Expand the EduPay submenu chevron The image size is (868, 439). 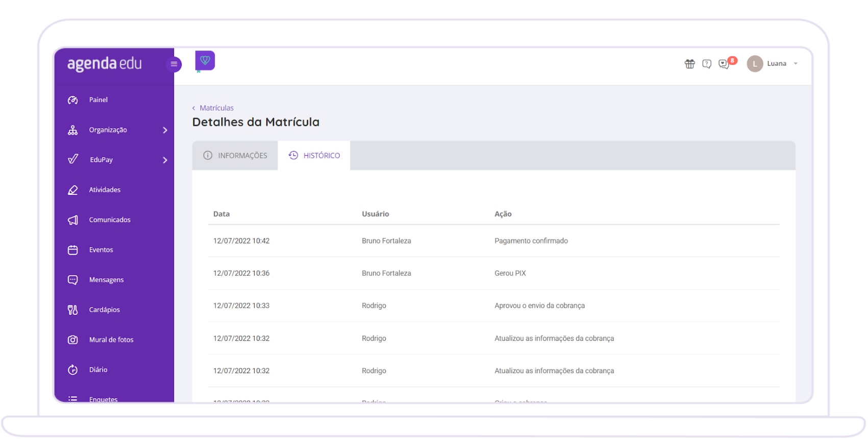click(165, 160)
